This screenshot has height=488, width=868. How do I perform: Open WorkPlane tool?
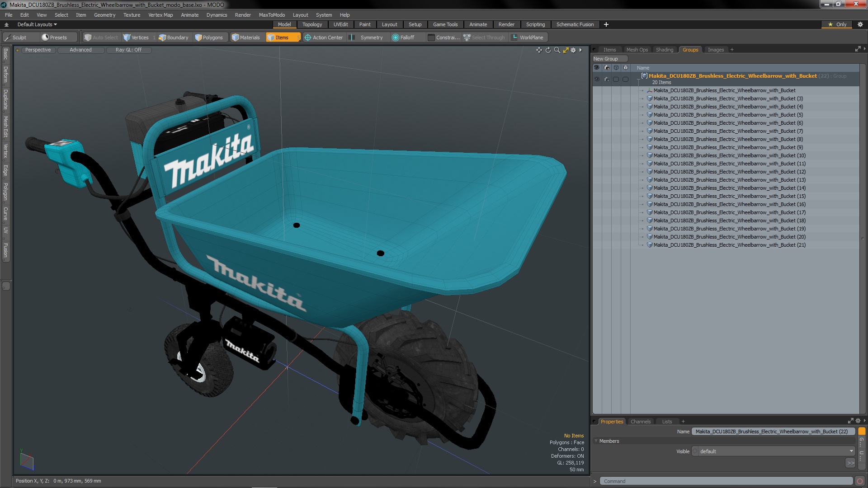[527, 38]
